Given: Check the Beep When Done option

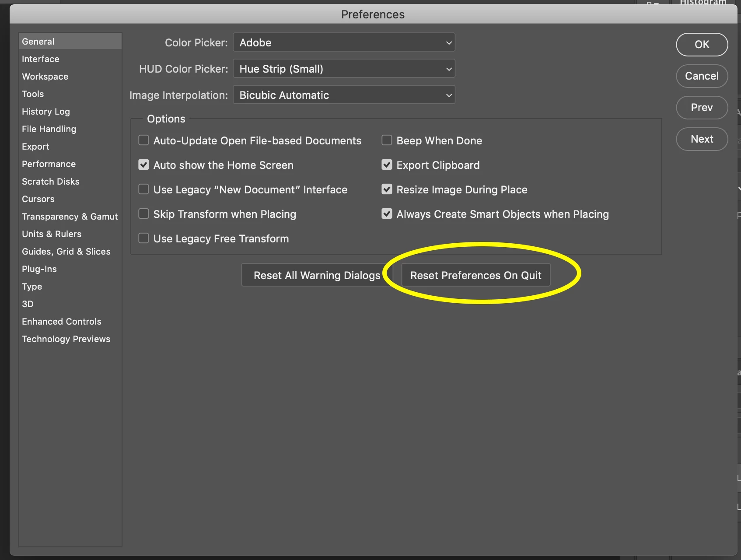Looking at the screenshot, I should click(x=387, y=140).
